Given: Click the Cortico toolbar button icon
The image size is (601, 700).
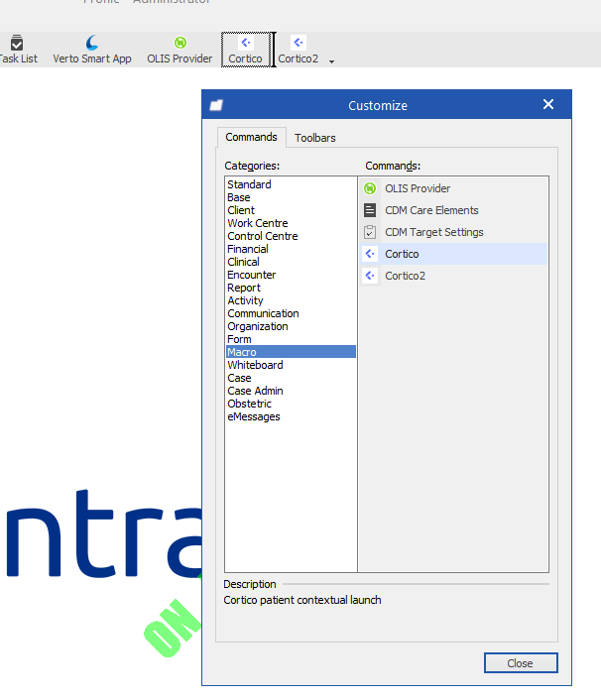Looking at the screenshot, I should point(246,43).
